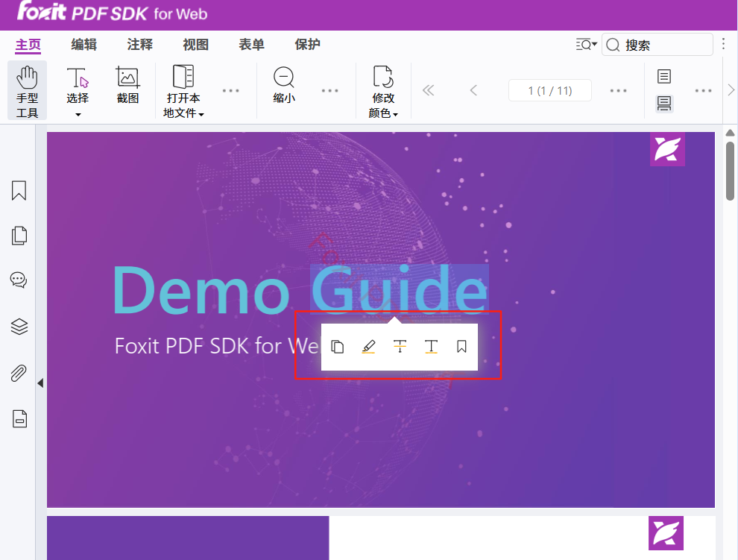Click the Foxit logo on second page
Viewport: 738px width, 560px height.
point(666,533)
